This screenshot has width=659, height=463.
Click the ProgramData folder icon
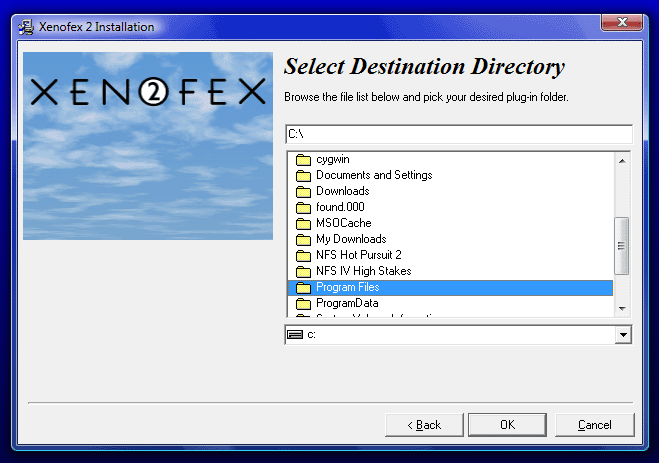pos(303,304)
